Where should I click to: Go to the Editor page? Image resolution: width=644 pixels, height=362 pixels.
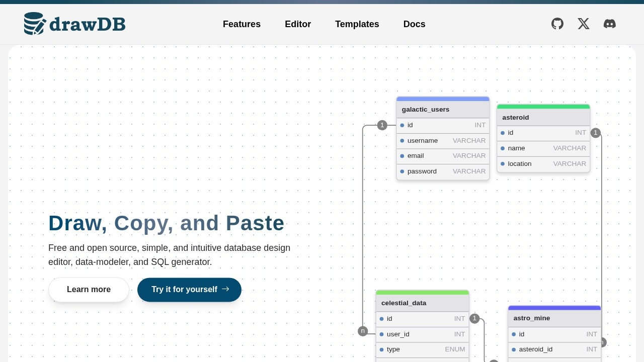pyautogui.click(x=298, y=24)
